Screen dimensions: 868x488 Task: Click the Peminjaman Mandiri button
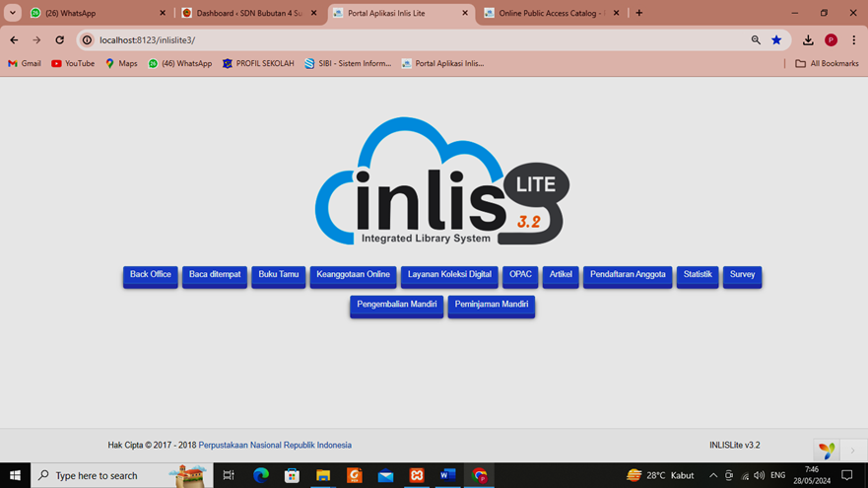[491, 305]
